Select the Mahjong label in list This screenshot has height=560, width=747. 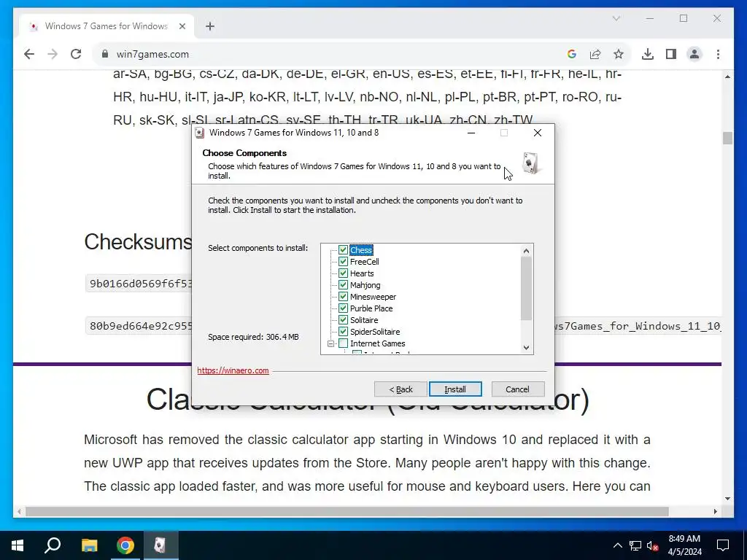[365, 285]
